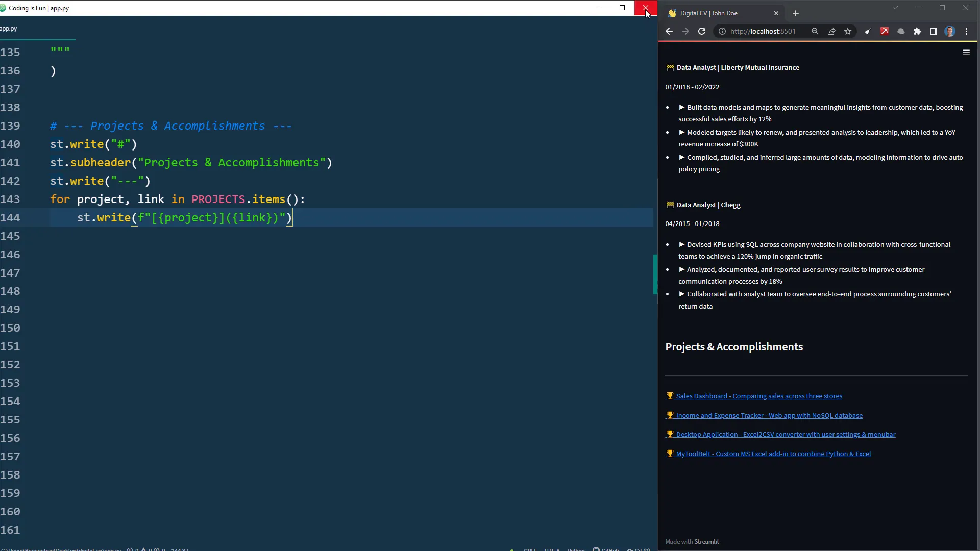Viewport: 980px width, 551px height.
Task: Toggle the red arrow extension icon
Action: click(884, 31)
